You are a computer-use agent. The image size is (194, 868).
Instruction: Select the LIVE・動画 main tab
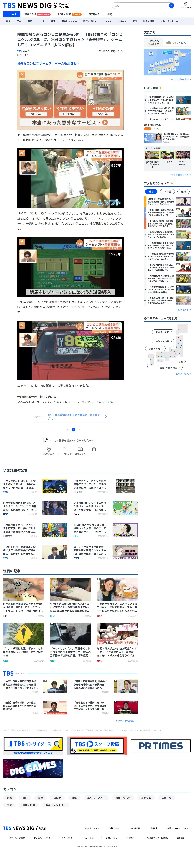point(69,15)
